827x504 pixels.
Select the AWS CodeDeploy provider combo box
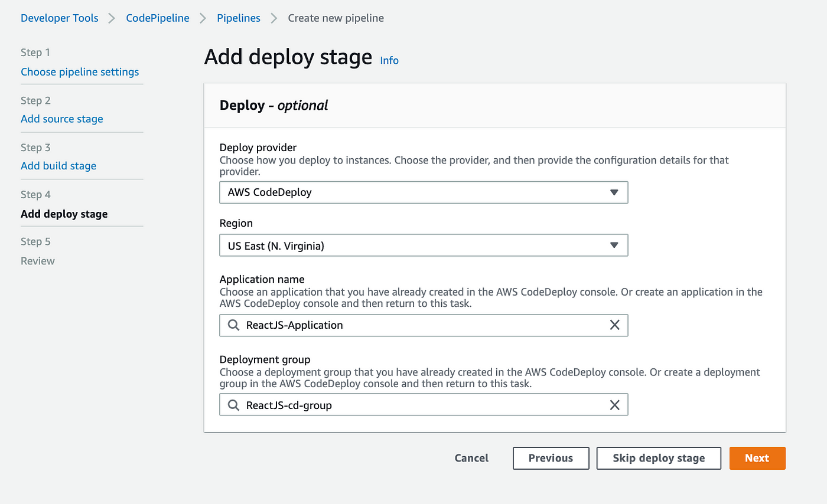(x=424, y=192)
